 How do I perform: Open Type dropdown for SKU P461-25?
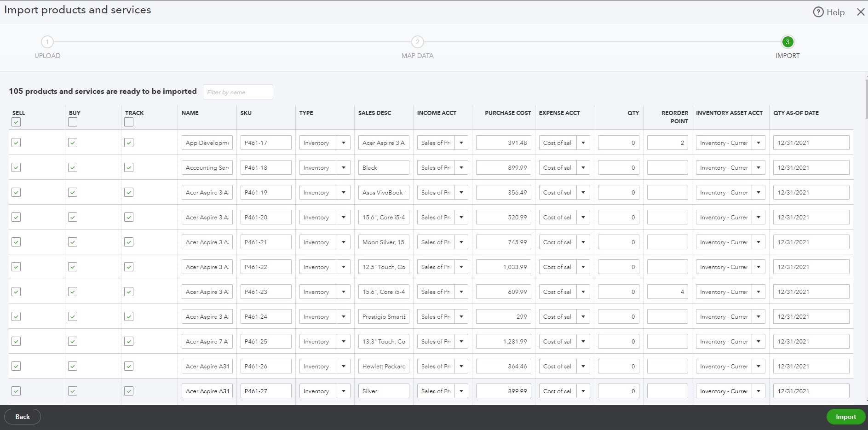click(344, 341)
